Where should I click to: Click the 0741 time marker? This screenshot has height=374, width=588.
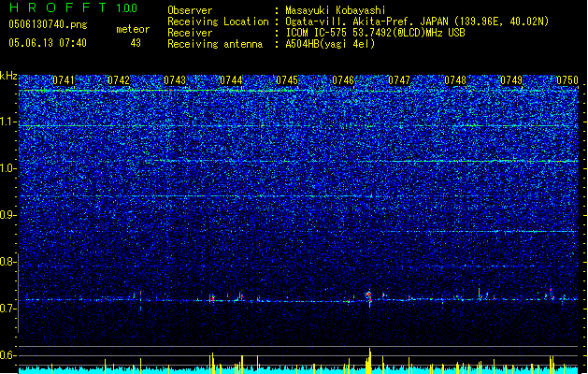pos(64,80)
